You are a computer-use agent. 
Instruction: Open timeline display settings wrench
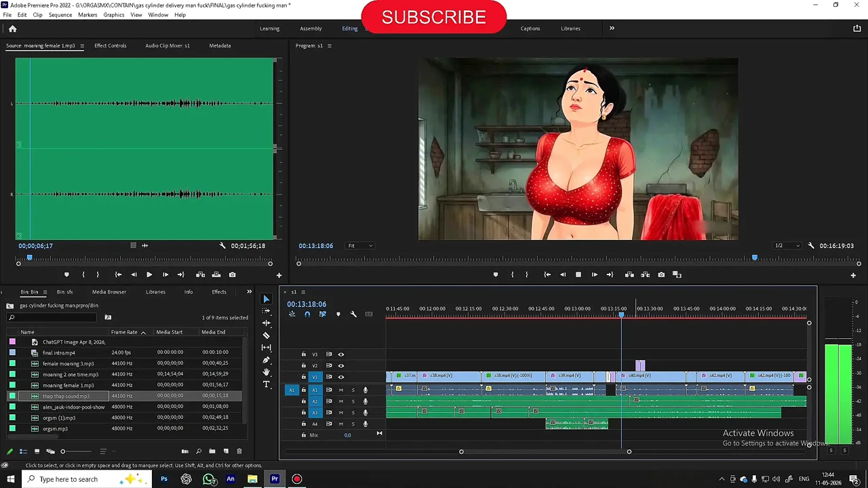pyautogui.click(x=353, y=314)
